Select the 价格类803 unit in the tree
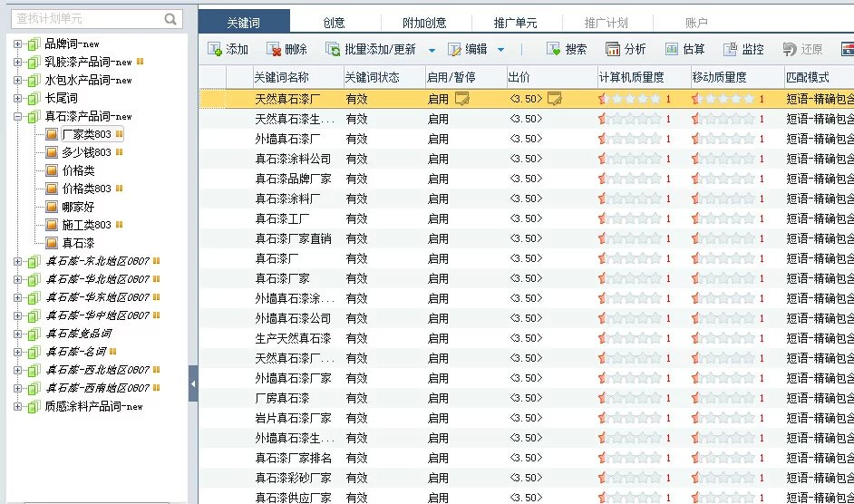Screen dimensions: 854x504 tap(87, 189)
